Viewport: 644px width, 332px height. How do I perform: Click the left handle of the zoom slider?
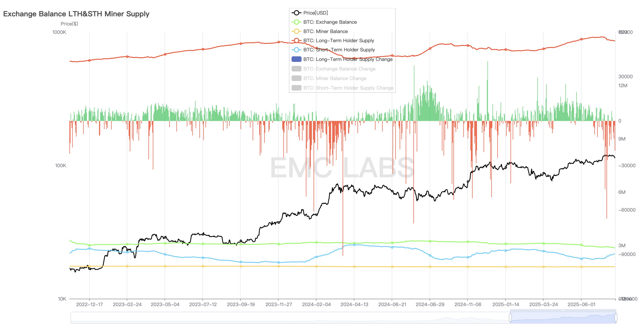click(510, 317)
